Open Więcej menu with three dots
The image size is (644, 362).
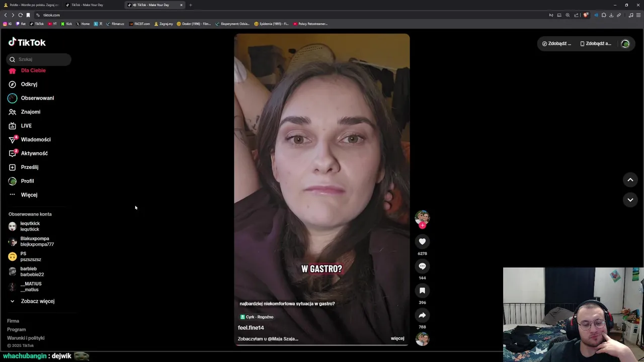pyautogui.click(x=23, y=195)
